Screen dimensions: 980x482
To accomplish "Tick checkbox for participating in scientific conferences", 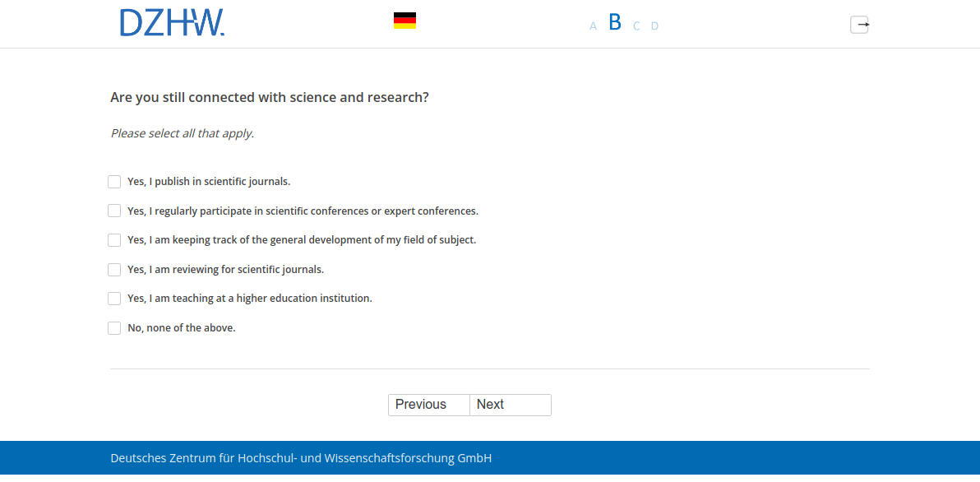I will tap(114, 211).
